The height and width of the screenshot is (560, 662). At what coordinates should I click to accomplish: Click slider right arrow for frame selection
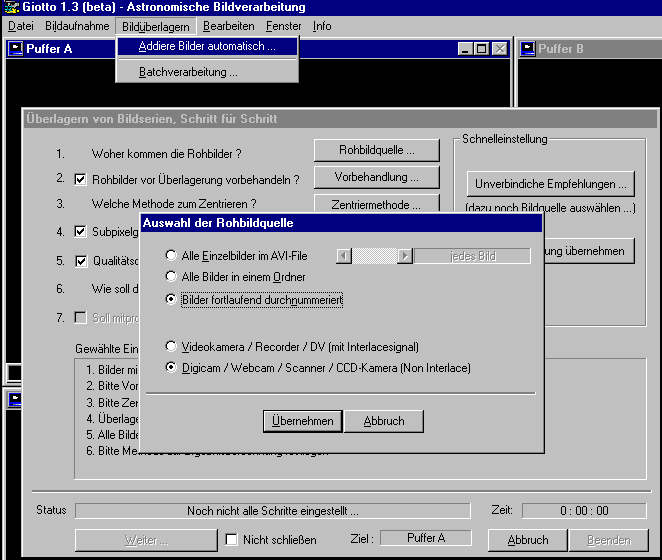[405, 256]
